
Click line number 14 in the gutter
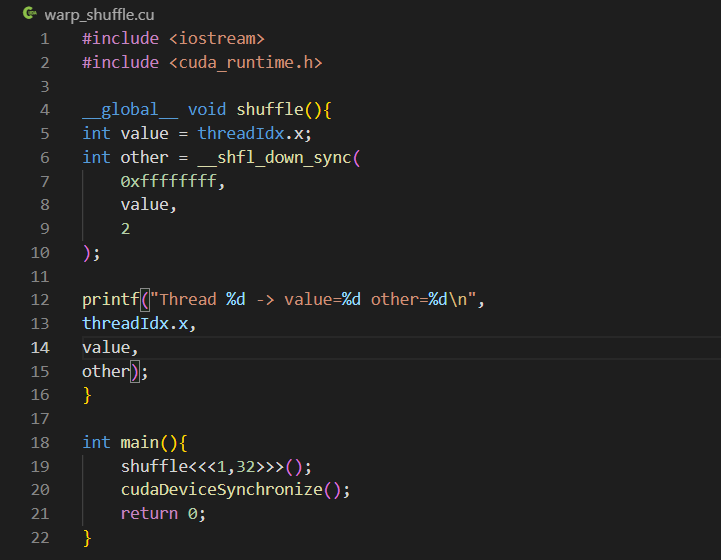coord(40,348)
